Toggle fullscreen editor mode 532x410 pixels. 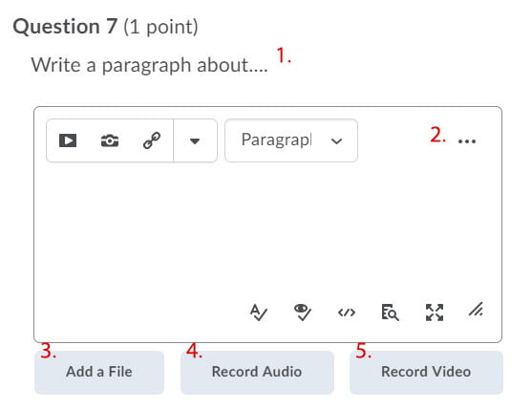(x=435, y=313)
